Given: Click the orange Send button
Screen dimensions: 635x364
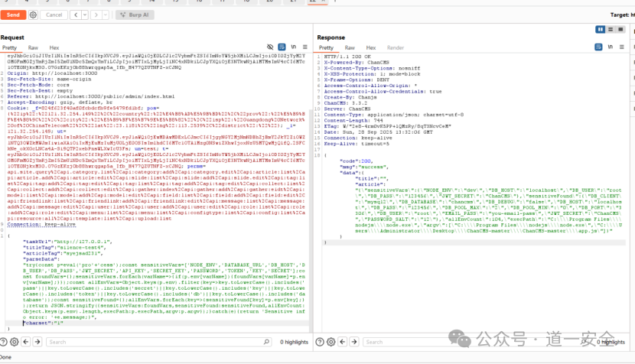Looking at the screenshot, I should click(13, 15).
